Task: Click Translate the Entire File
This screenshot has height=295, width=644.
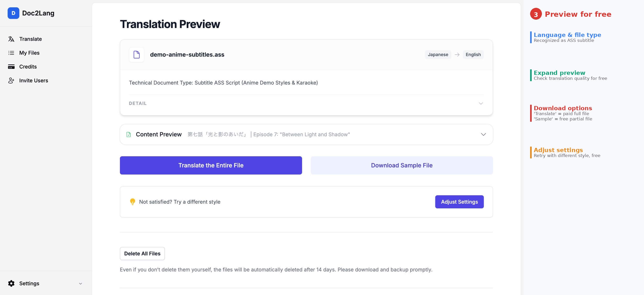Action: (211, 165)
